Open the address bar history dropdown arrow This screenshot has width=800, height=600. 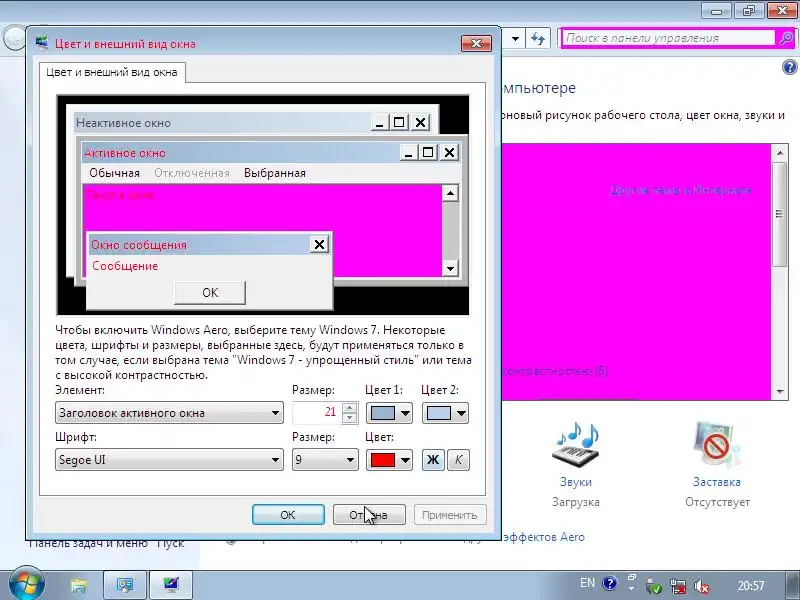tap(515, 38)
